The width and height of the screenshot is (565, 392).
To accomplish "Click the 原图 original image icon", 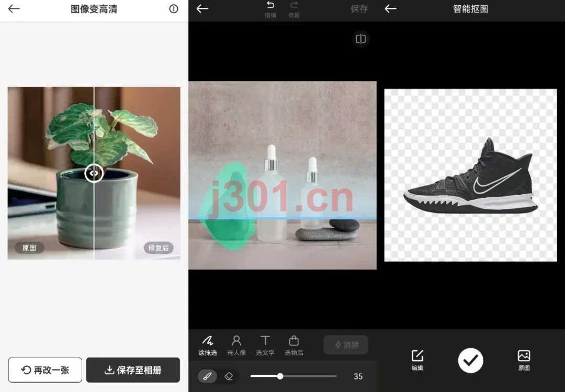I will [524, 360].
